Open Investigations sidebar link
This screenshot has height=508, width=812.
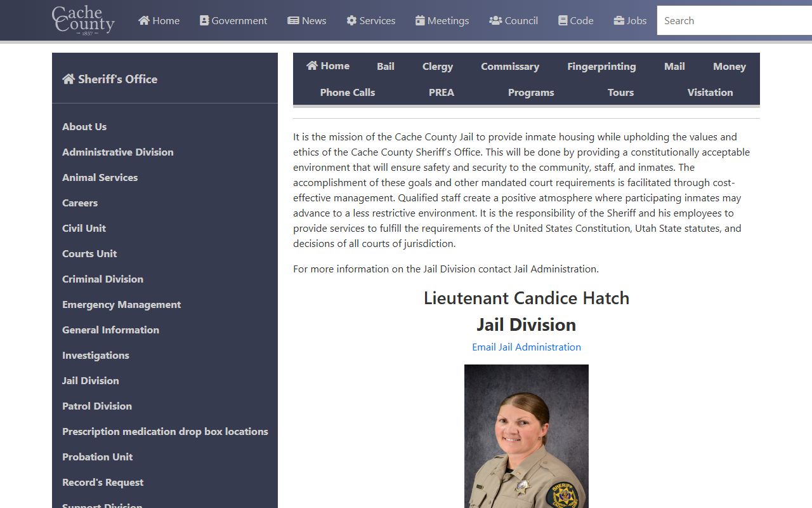pyautogui.click(x=96, y=355)
